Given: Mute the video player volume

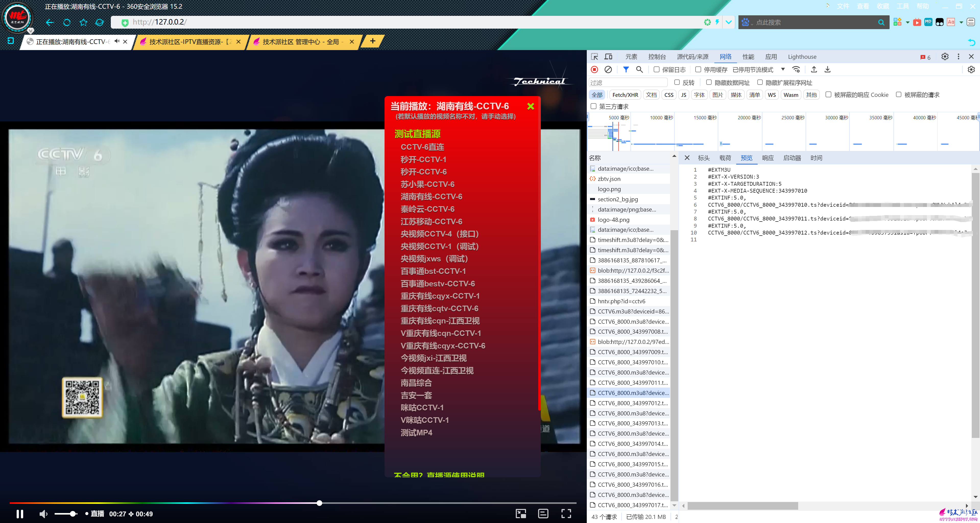Looking at the screenshot, I should click(43, 514).
